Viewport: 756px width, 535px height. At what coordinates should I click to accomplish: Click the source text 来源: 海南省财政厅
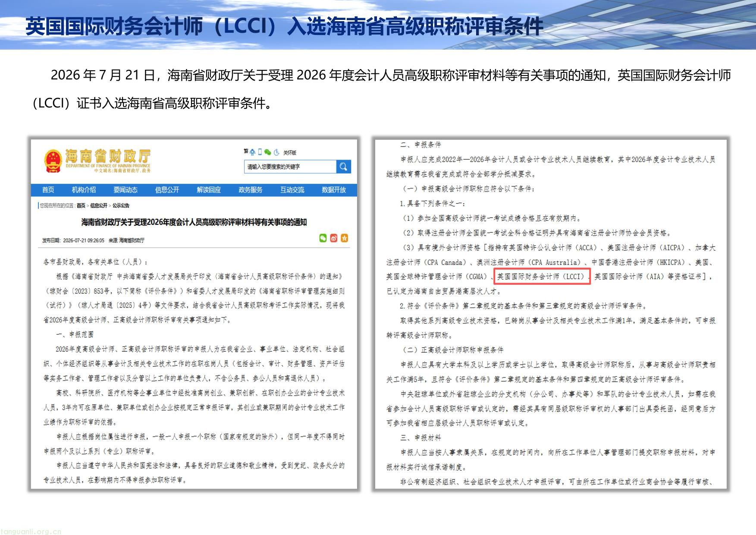[126, 240]
